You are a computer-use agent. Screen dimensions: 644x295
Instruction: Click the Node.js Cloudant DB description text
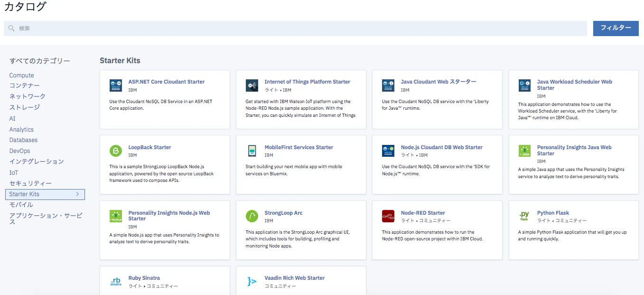(436, 170)
